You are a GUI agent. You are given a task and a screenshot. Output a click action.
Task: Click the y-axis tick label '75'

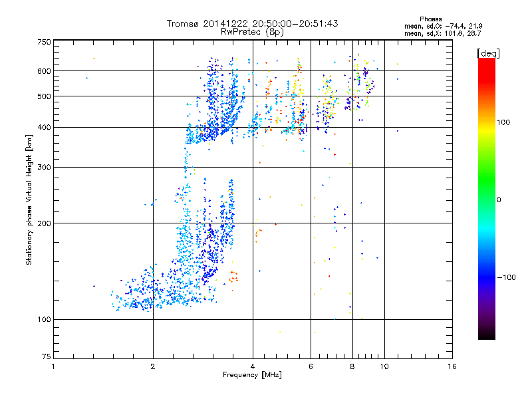47,356
